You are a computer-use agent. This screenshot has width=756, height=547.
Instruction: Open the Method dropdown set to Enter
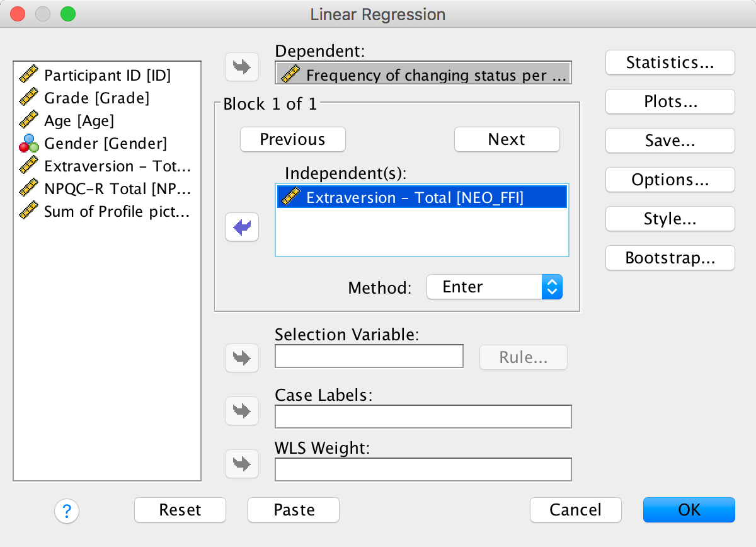coord(494,287)
